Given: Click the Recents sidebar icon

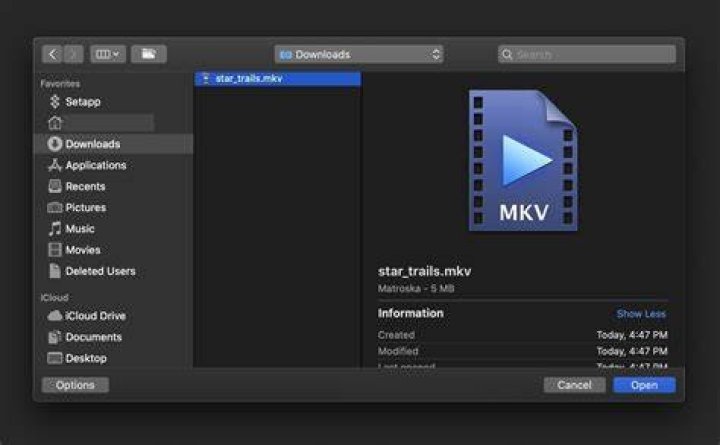Looking at the screenshot, I should point(55,186).
